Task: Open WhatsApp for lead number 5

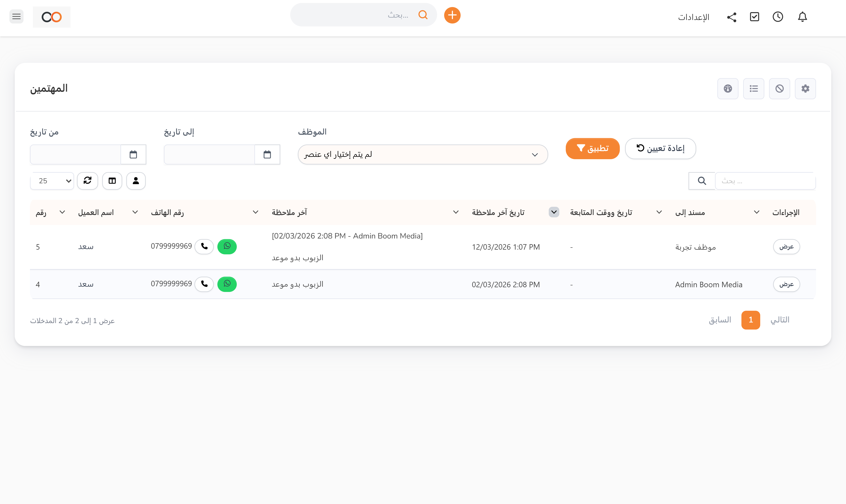Action: point(227,246)
